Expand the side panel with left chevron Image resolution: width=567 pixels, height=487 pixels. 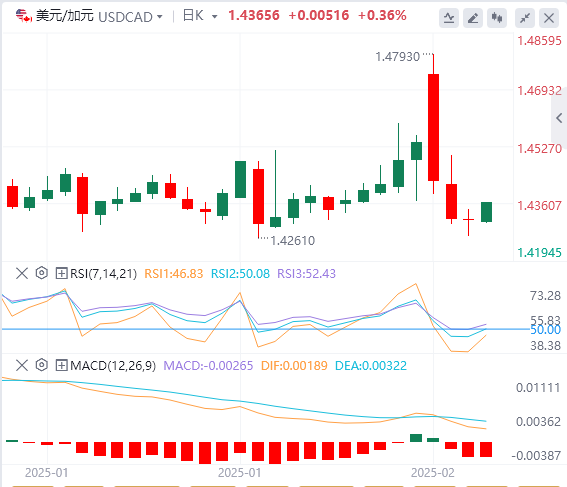pos(559,118)
